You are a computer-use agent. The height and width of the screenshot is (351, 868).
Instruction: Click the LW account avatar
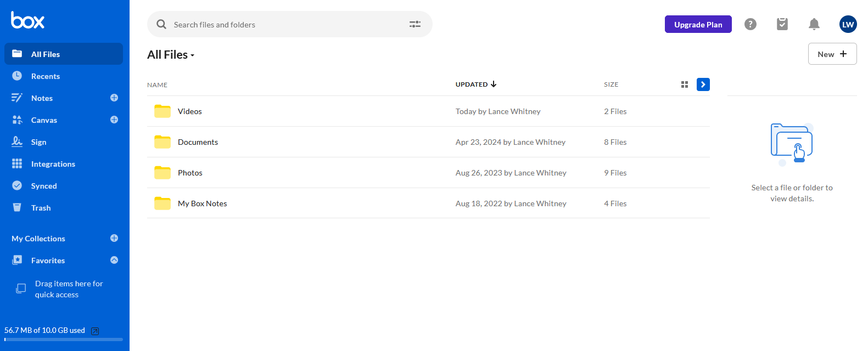point(848,24)
